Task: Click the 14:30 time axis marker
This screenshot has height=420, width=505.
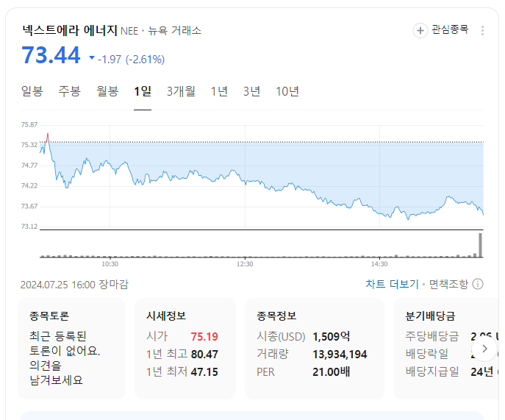Action: tap(379, 264)
